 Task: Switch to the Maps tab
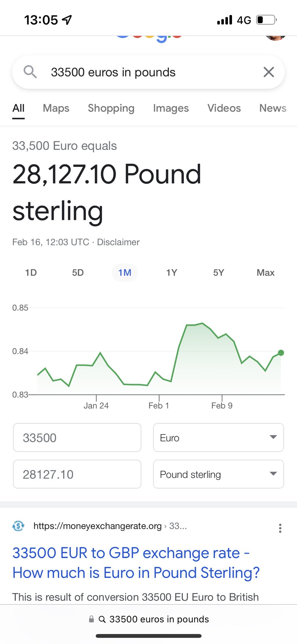[x=56, y=108]
